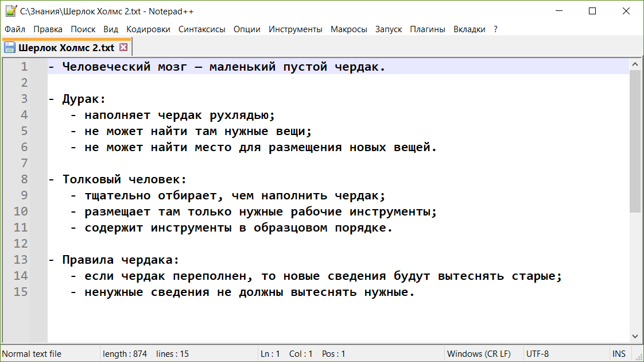
Task: Click the vertical scrollbar thumb
Action: point(635,141)
